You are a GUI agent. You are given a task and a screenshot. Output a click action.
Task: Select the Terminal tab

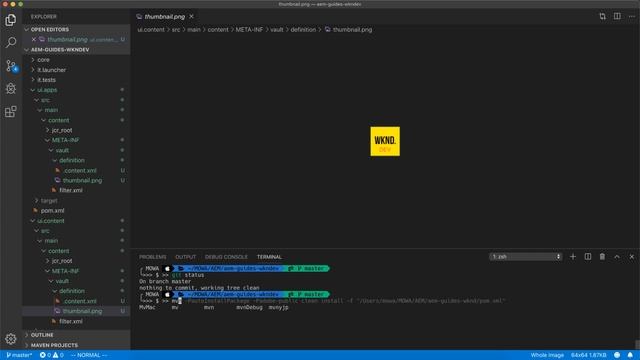coord(269,257)
